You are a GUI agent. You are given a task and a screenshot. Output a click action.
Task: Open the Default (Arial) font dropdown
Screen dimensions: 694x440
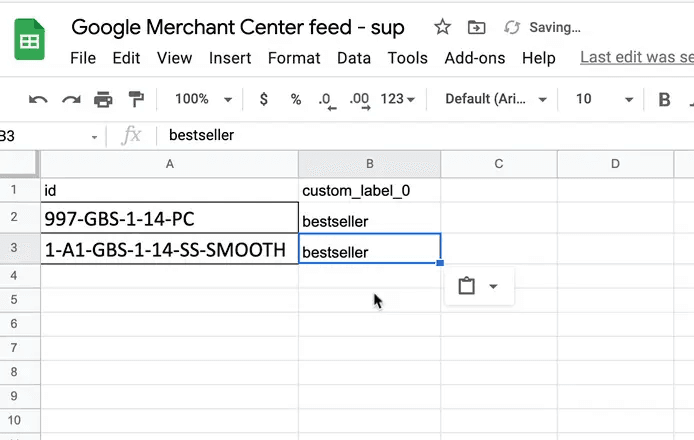coord(496,99)
